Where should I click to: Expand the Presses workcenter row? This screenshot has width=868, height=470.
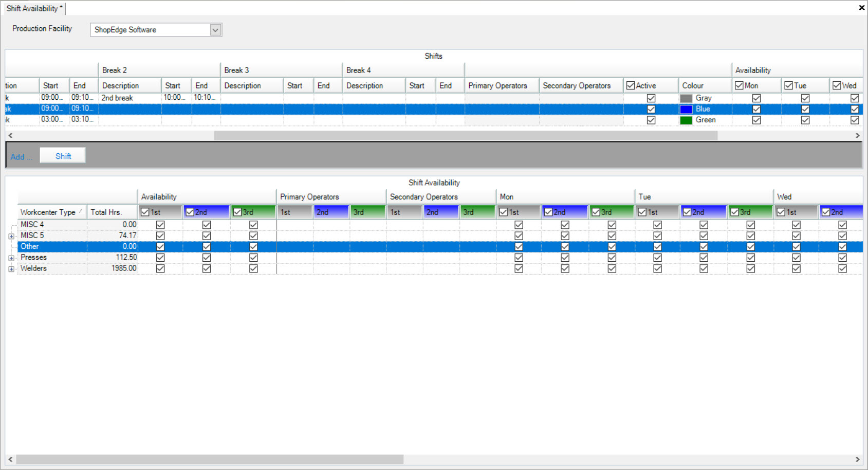click(x=11, y=258)
